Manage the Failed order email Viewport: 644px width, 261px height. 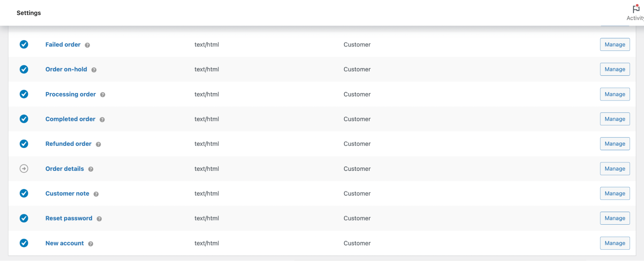tap(615, 44)
